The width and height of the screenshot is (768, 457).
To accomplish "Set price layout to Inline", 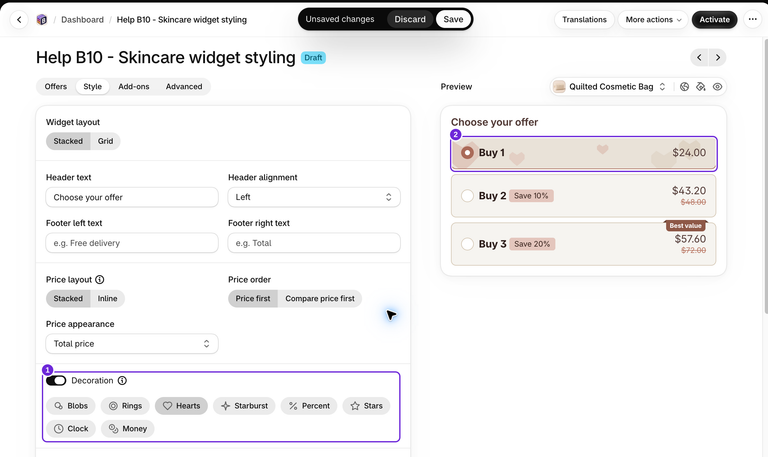I will (107, 299).
